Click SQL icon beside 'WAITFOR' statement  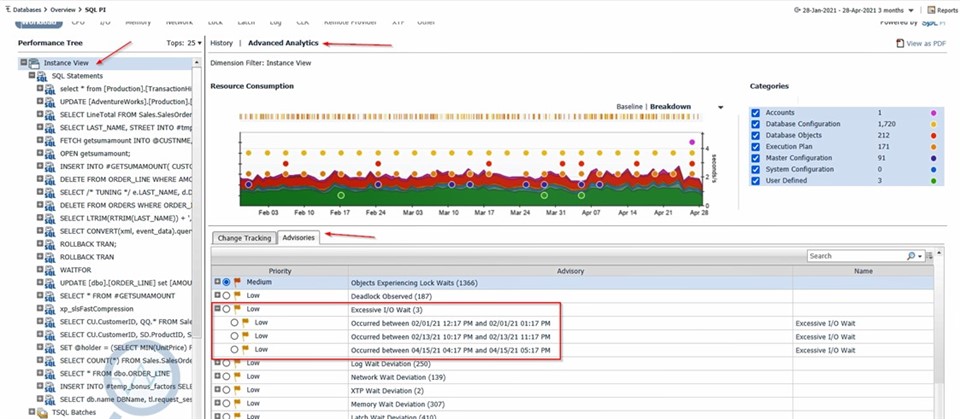click(50, 270)
